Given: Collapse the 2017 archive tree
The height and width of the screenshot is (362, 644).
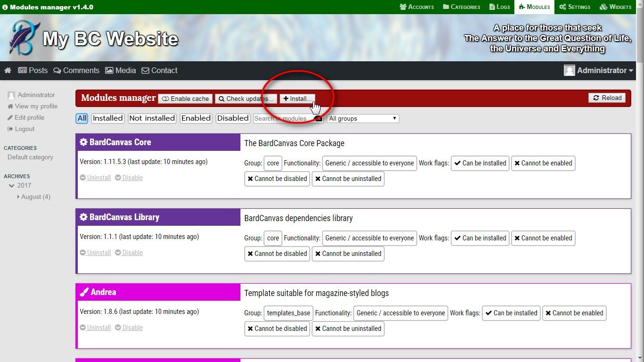Looking at the screenshot, I should coord(11,186).
